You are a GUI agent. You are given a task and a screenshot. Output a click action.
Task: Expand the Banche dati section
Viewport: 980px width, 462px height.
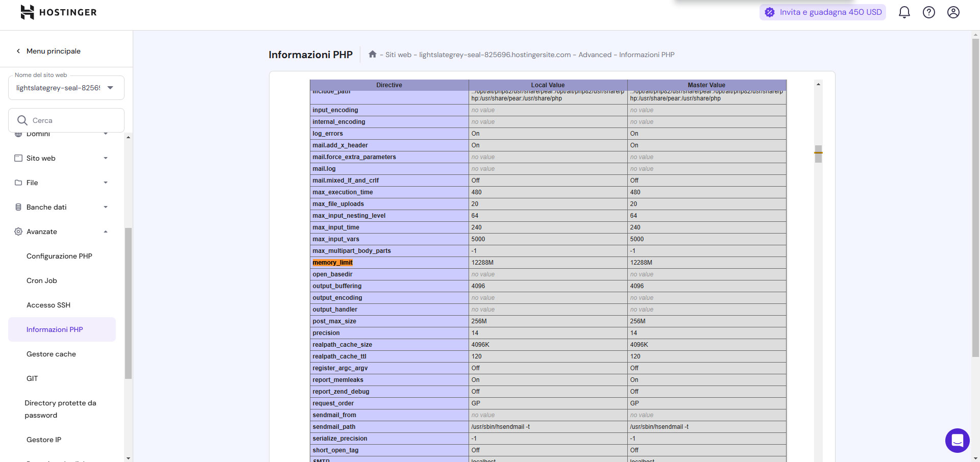tap(106, 207)
